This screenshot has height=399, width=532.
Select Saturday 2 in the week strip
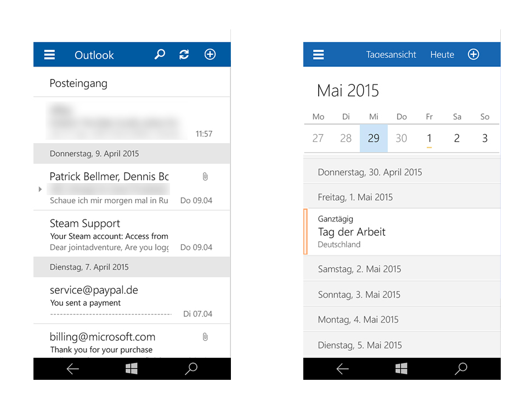point(457,138)
